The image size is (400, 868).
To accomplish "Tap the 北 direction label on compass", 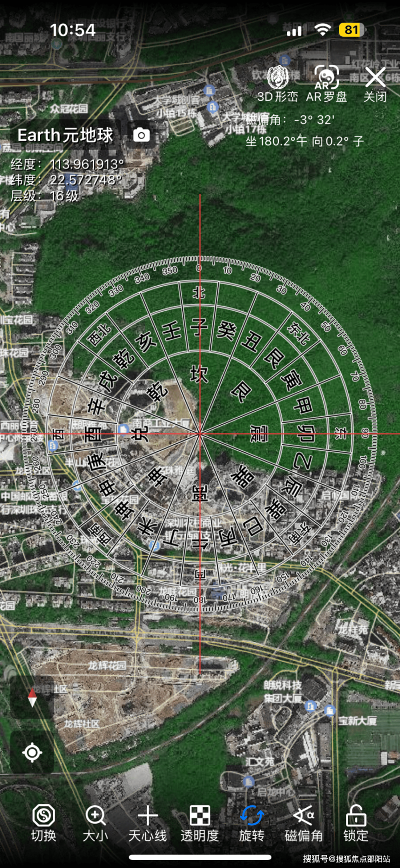I will [199, 292].
